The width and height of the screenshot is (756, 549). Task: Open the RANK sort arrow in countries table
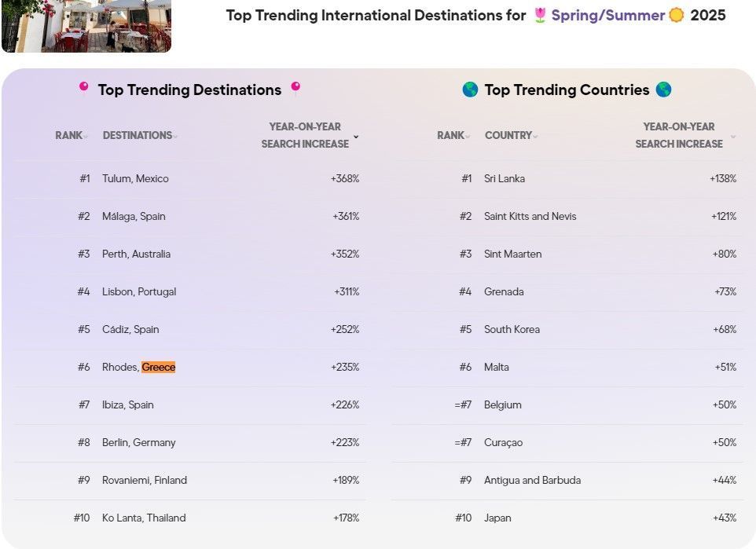coord(466,135)
